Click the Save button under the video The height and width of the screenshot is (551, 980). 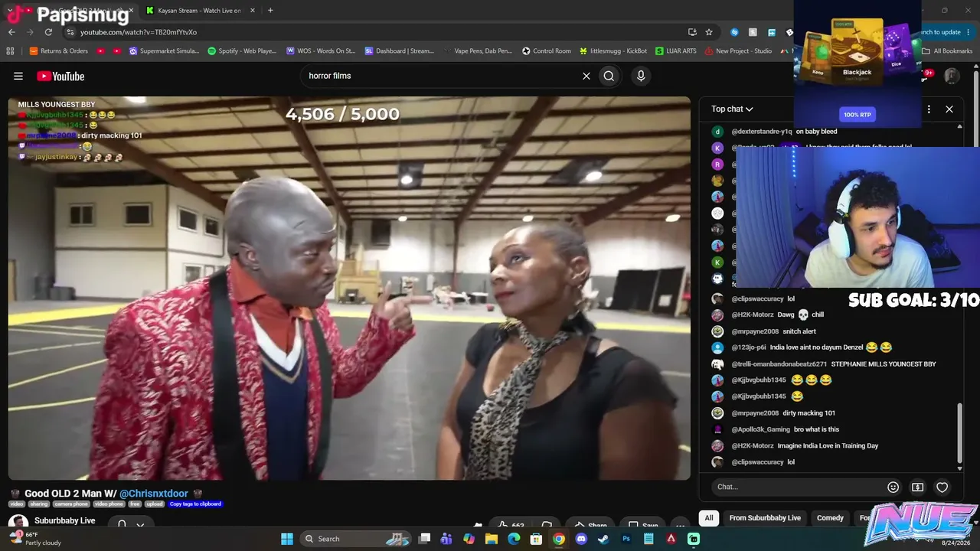click(x=643, y=526)
